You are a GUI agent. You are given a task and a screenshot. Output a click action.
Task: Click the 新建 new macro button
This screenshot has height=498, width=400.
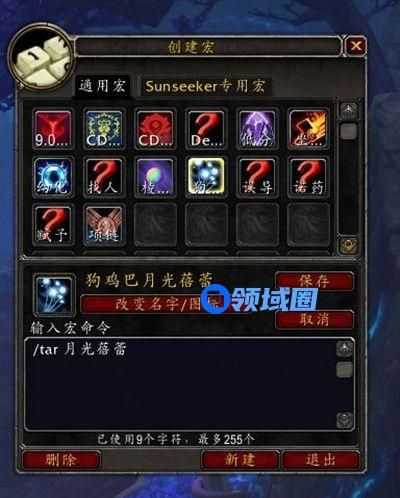tap(240, 460)
